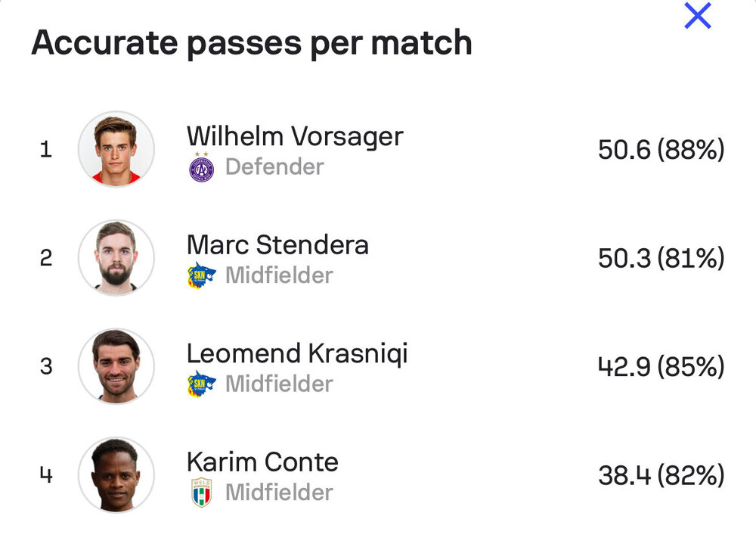
Task: Click rank number 1 in the list
Action: (x=46, y=149)
